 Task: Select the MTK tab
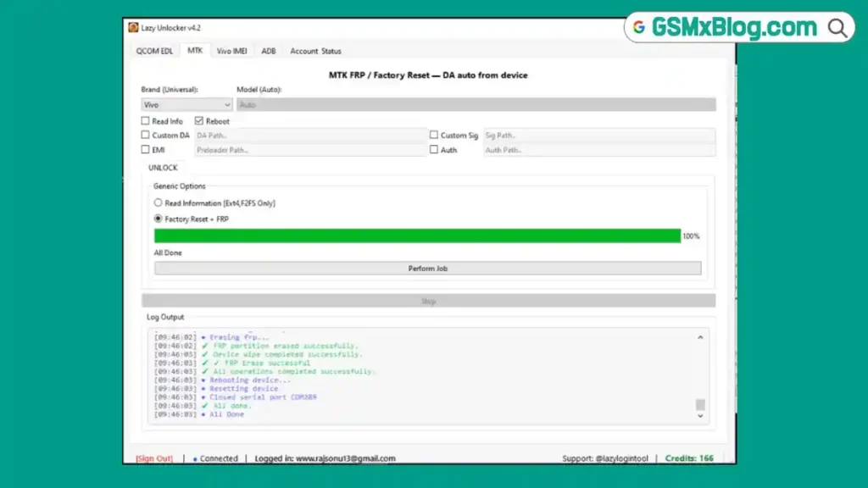coord(195,50)
